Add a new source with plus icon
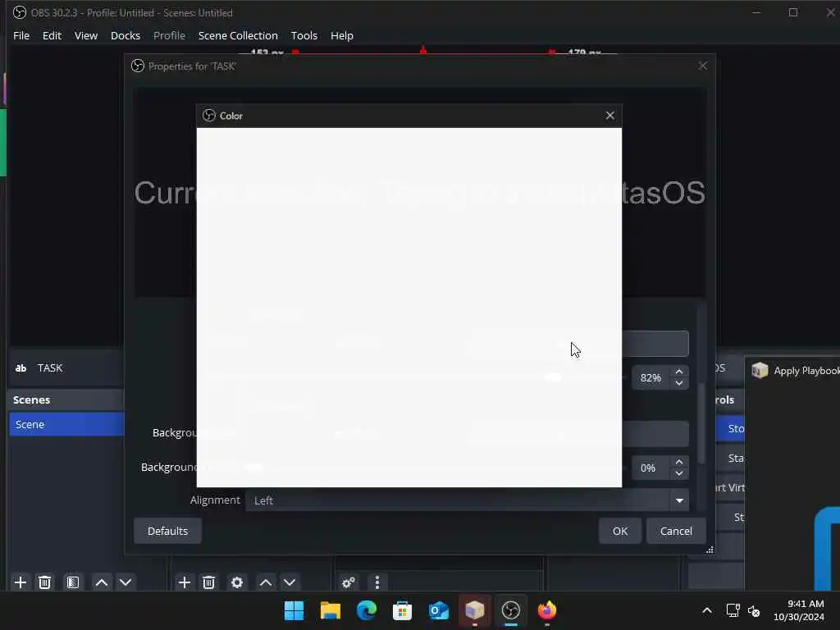 185,582
